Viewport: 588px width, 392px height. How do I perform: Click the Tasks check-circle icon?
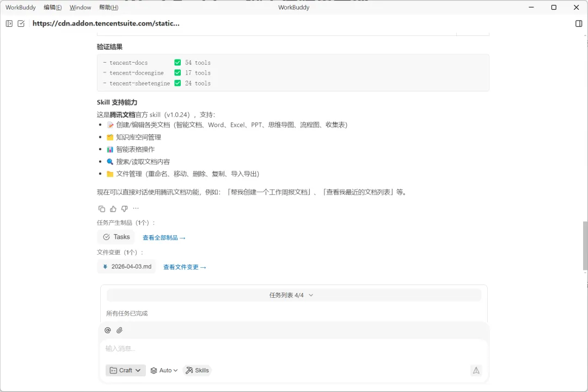pyautogui.click(x=107, y=237)
